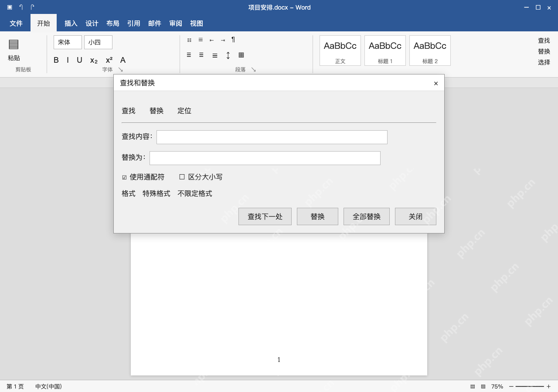The width and height of the screenshot is (558, 392).
Task: Show paragraph marks pilcrow
Action: coord(233,40)
